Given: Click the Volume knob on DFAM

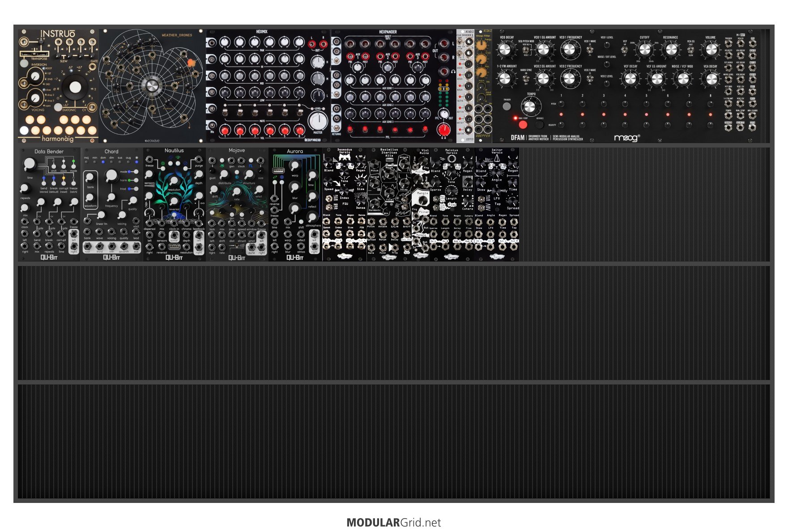Looking at the screenshot, I should point(711,50).
